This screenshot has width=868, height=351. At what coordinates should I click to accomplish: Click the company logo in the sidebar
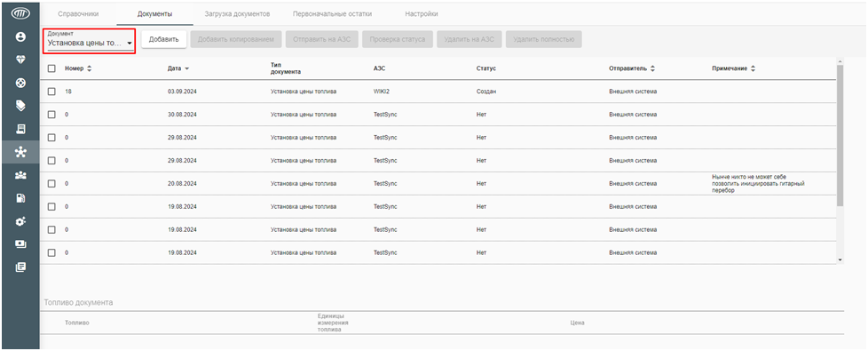click(20, 13)
